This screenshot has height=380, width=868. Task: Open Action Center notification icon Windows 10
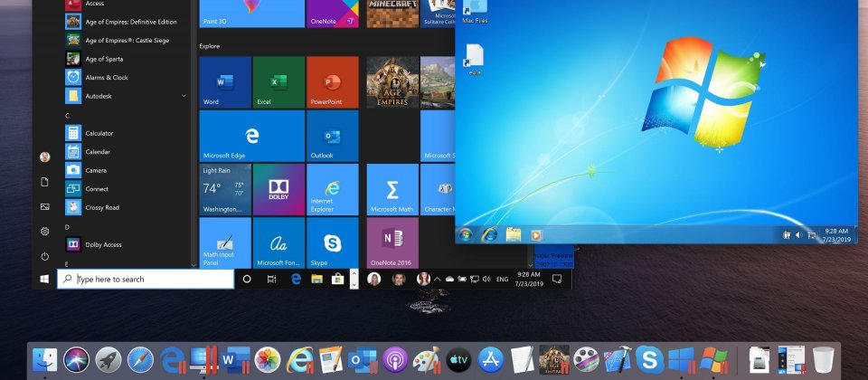558,280
